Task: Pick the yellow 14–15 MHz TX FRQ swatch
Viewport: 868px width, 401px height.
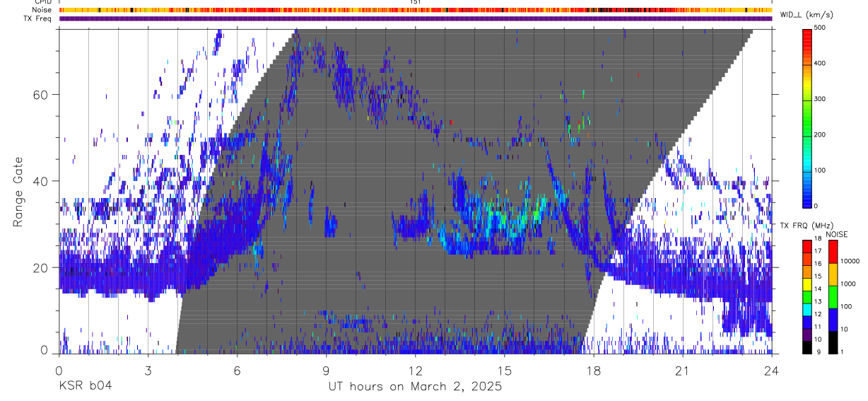Action: click(x=807, y=284)
